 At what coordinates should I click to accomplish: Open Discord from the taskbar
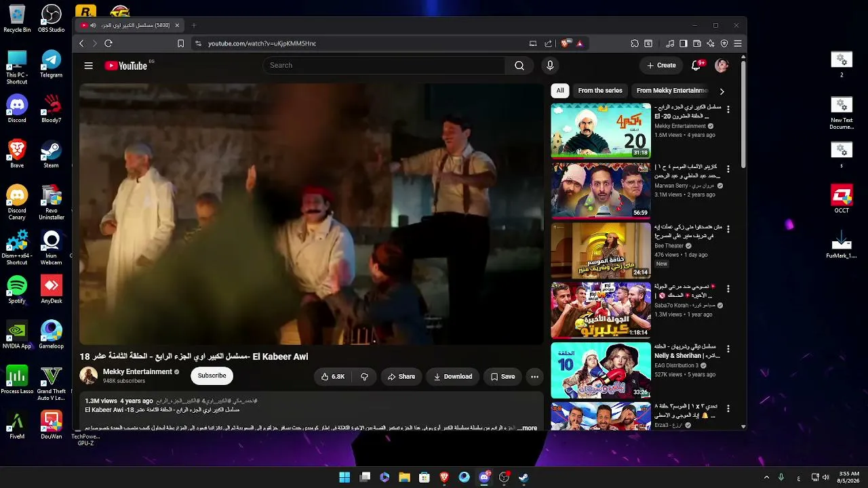pyautogui.click(x=484, y=477)
